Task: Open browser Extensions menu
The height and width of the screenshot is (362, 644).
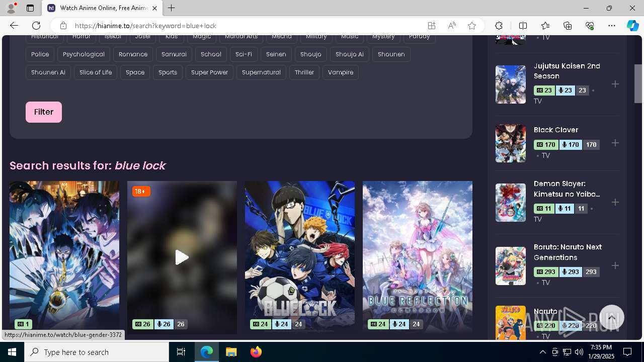Action: 499,26
